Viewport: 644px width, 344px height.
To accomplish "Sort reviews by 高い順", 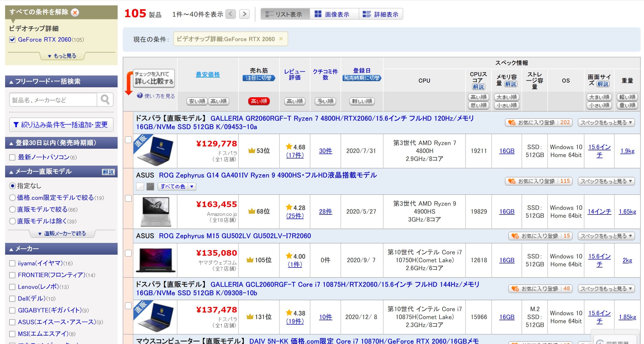I will tap(295, 101).
